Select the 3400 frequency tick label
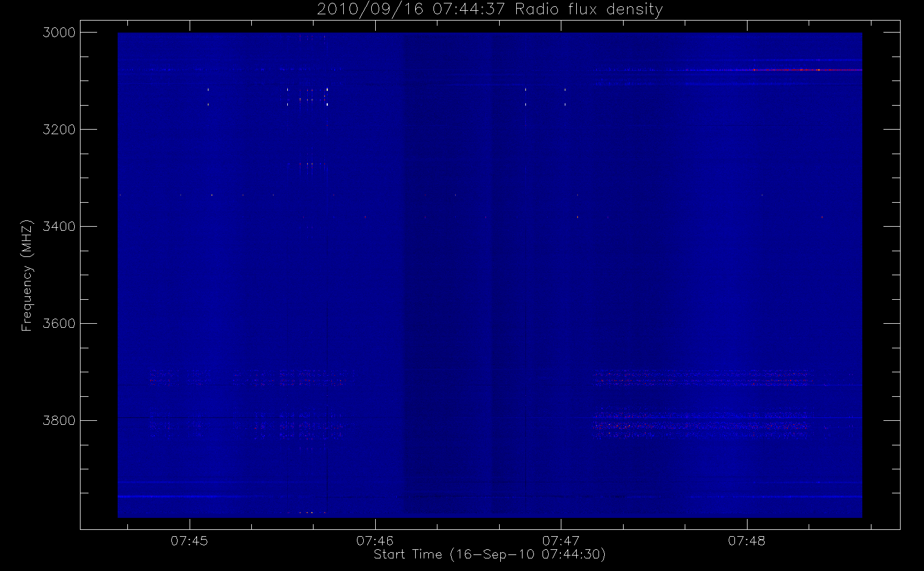Image resolution: width=924 pixels, height=571 pixels. 59,227
